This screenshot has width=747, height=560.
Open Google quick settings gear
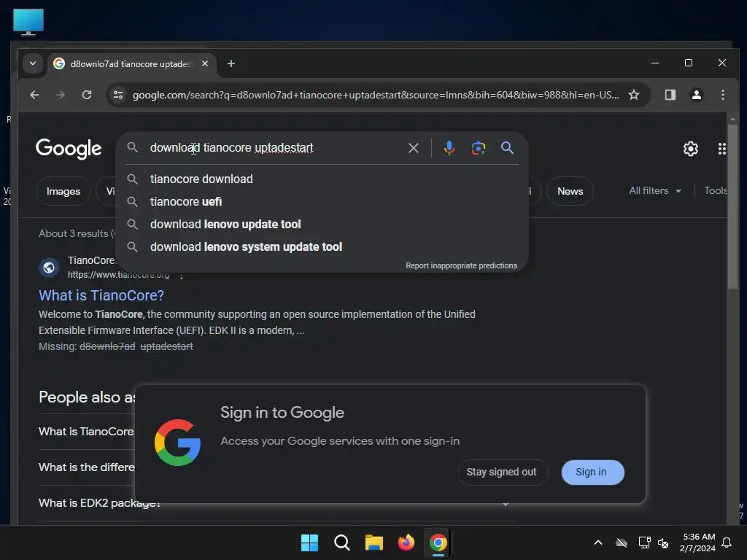coord(690,149)
